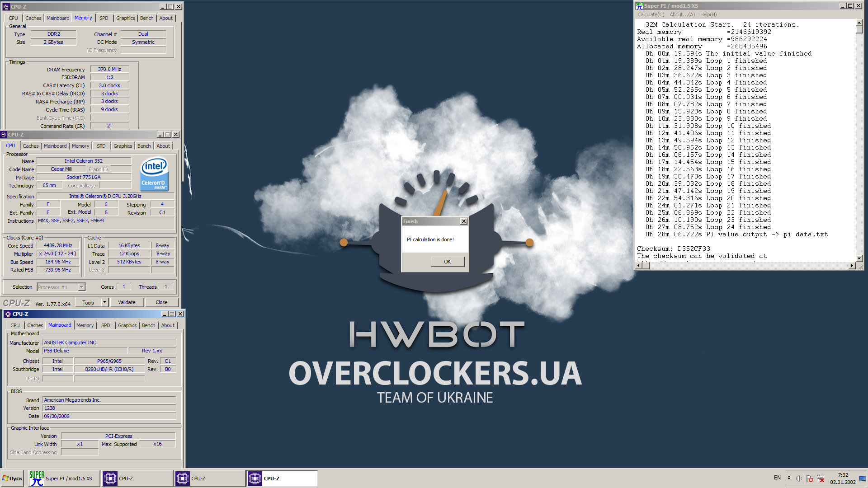Show hidden tray icons with the chevron
Image resolution: width=868 pixels, height=488 pixels.
pos(789,478)
